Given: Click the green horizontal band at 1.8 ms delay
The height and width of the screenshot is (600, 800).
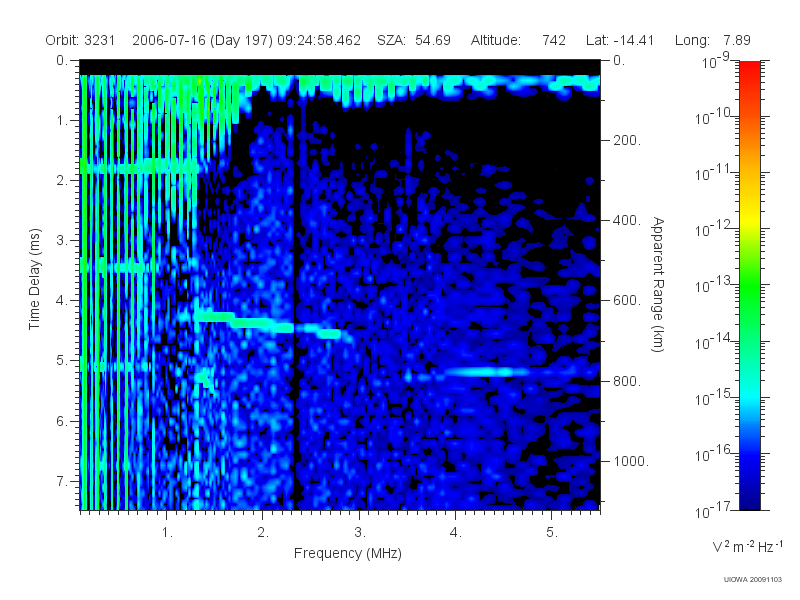Looking at the screenshot, I should [x=139, y=167].
